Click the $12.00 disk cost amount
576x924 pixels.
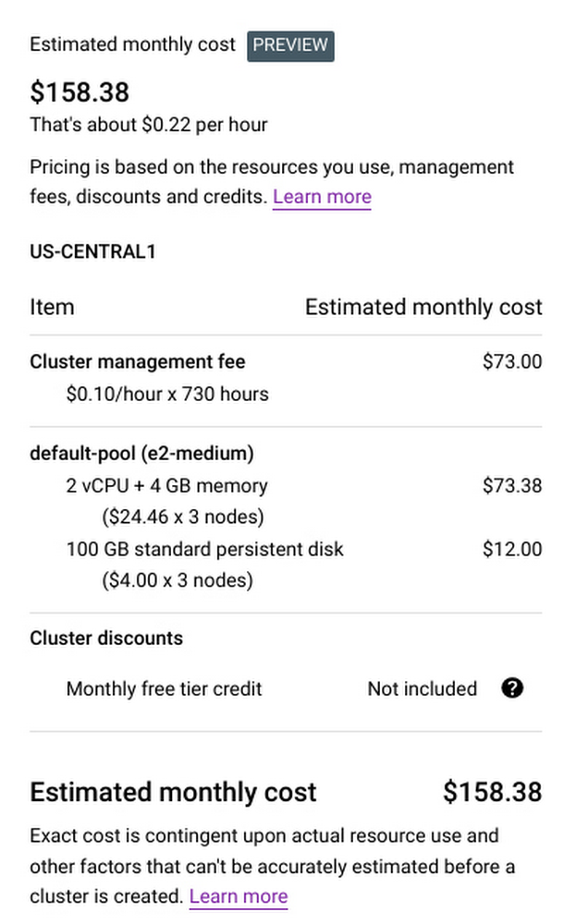pyautogui.click(x=511, y=549)
